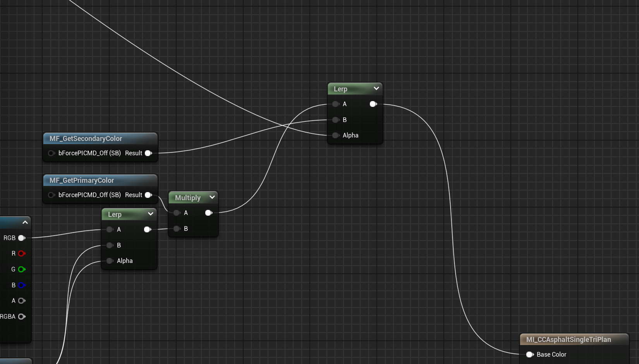Select the Multiply node by its title
The height and width of the screenshot is (364, 639).
[188, 198]
